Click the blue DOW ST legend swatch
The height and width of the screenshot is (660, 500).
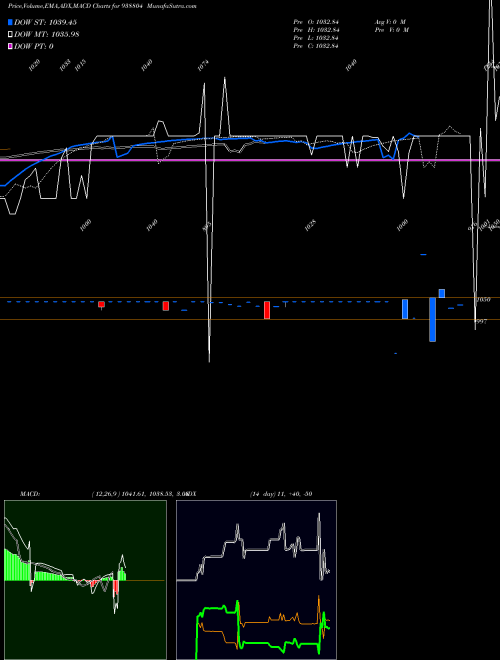[x=10, y=22]
